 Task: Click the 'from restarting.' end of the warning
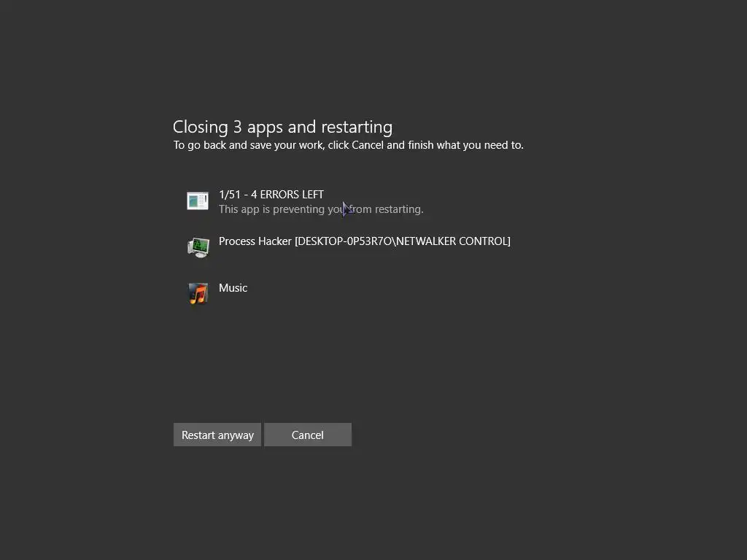click(x=387, y=209)
